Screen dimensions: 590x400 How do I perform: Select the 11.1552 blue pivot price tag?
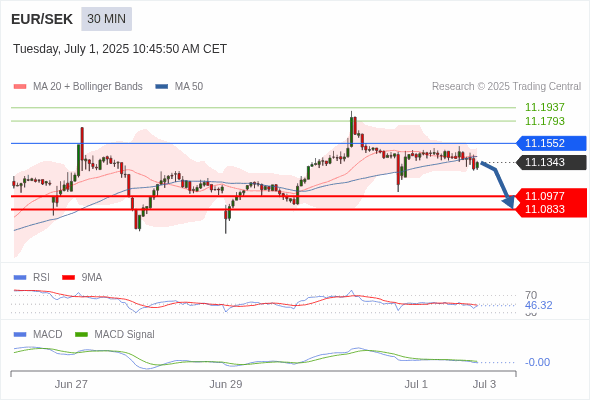[551, 143]
